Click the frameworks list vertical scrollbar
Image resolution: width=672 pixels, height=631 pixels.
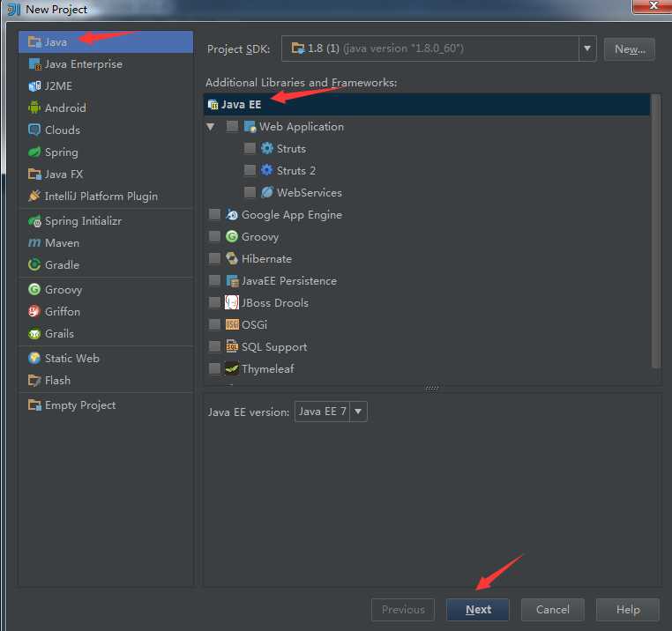[x=655, y=231]
